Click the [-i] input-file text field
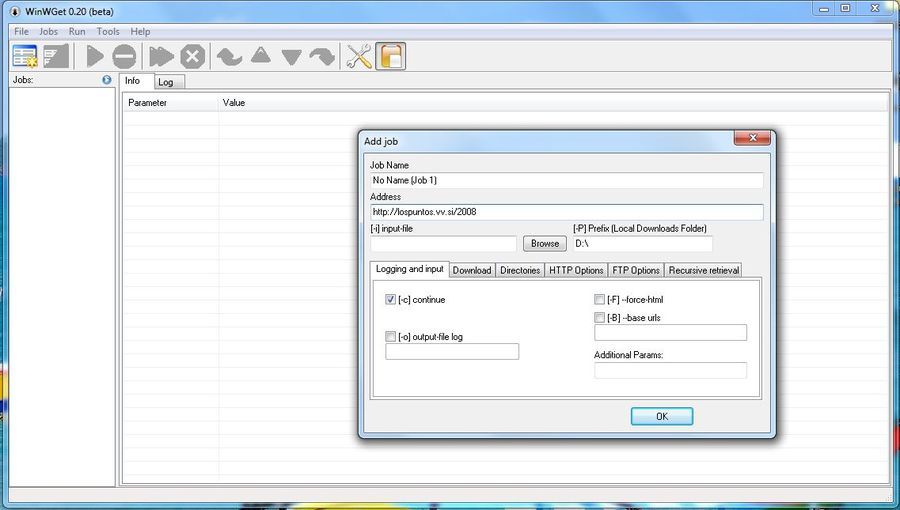This screenshot has height=510, width=900. pos(443,244)
